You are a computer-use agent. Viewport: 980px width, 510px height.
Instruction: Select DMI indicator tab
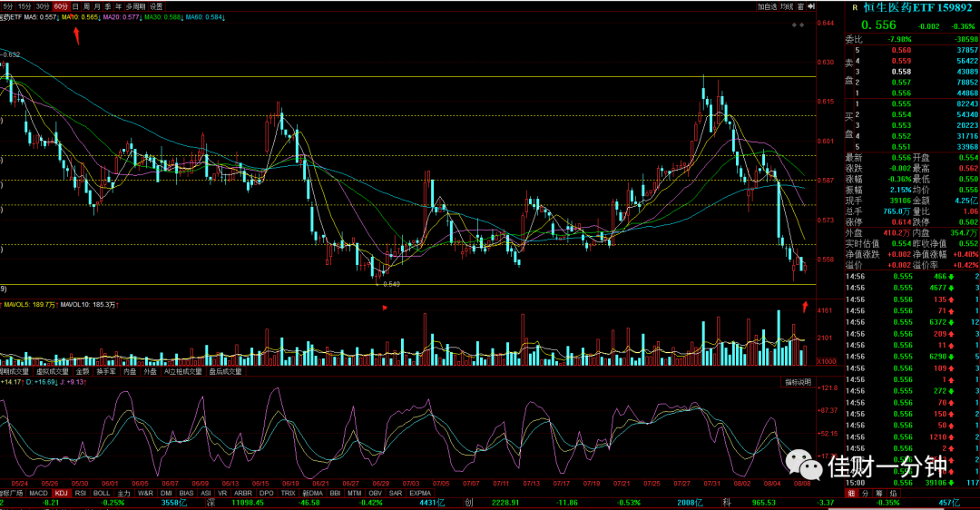(x=166, y=493)
